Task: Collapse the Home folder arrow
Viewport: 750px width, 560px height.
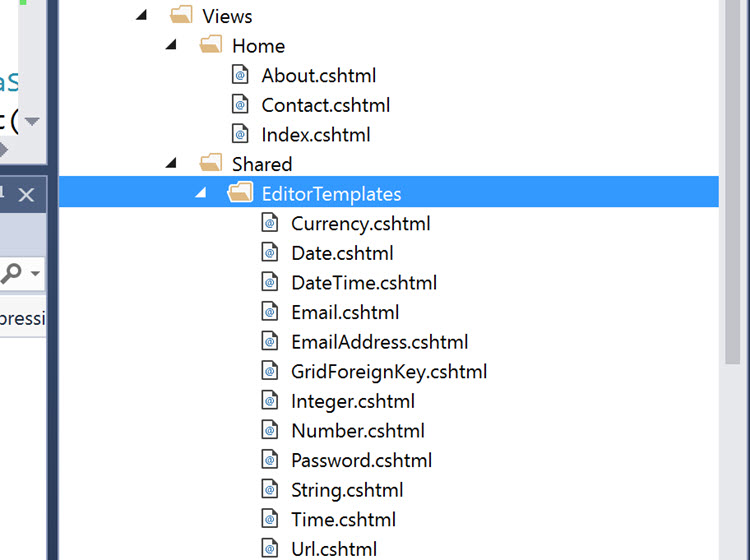Action: point(171,45)
